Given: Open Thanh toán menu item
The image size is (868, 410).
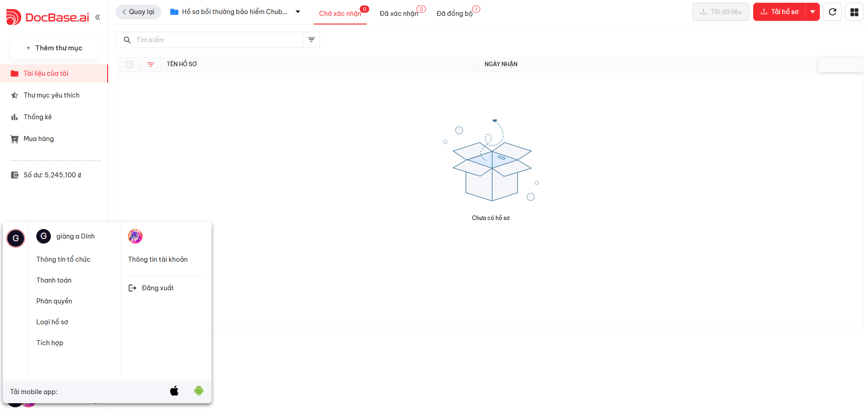Looking at the screenshot, I should pyautogui.click(x=54, y=280).
